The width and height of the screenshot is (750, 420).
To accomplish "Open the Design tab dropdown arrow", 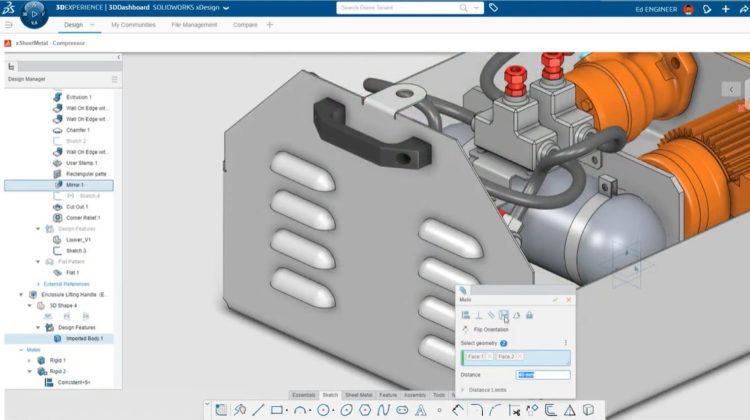I will 93,24.
